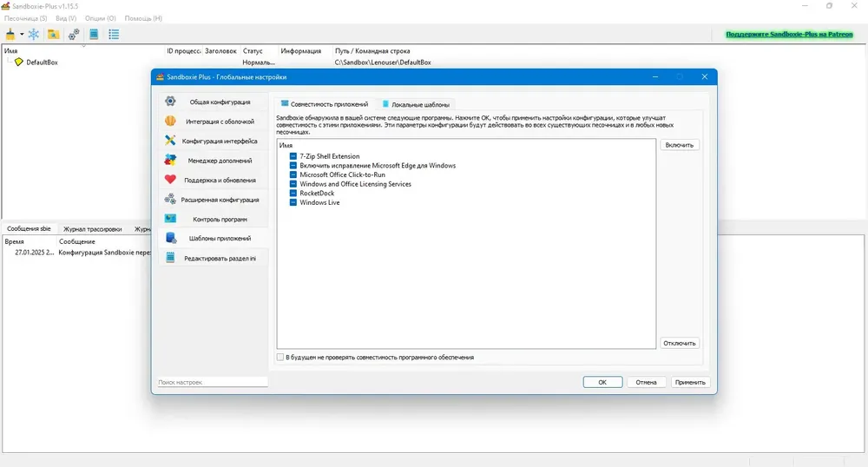The image size is (868, 467).
Task: Open the Помощь (H) menu
Action: click(143, 18)
